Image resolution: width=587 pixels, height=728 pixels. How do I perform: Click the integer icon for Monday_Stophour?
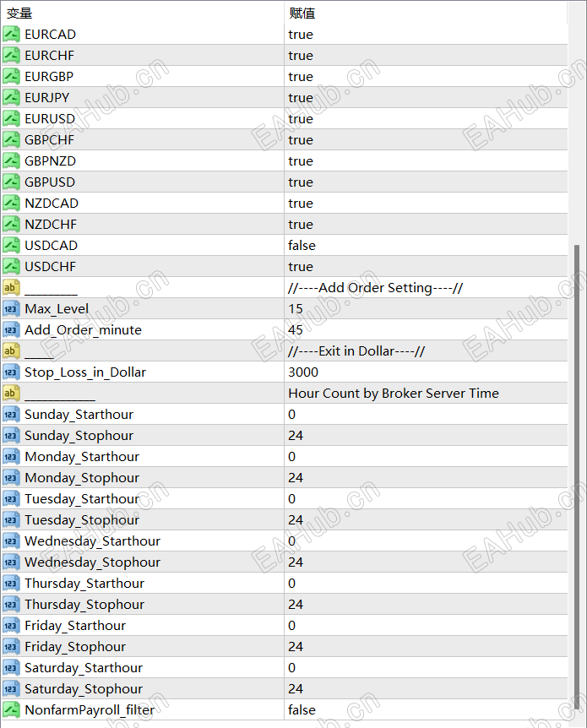[11, 478]
